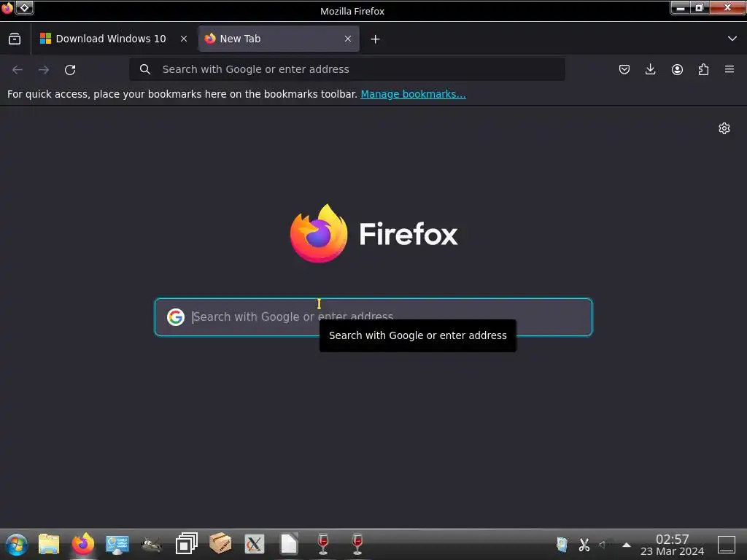Go back one page
Viewport: 747px width, 560px height.
tap(18, 70)
